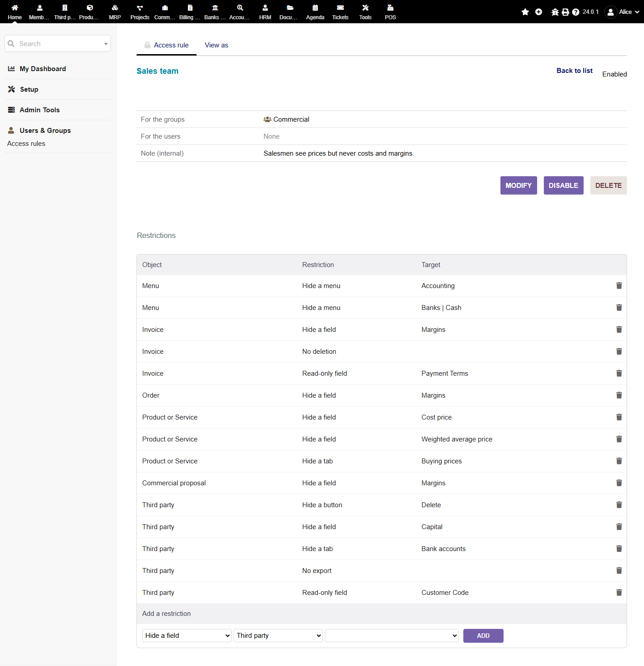
Task: Delete the Invoice No deletion restriction
Action: [x=619, y=352]
